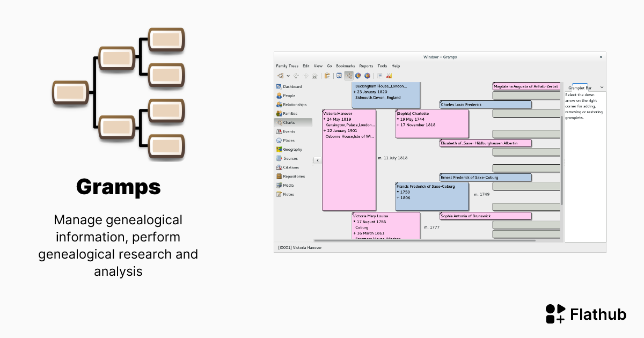Expand the Gramplet Bar down arrow
The image size is (644, 338).
click(x=602, y=87)
